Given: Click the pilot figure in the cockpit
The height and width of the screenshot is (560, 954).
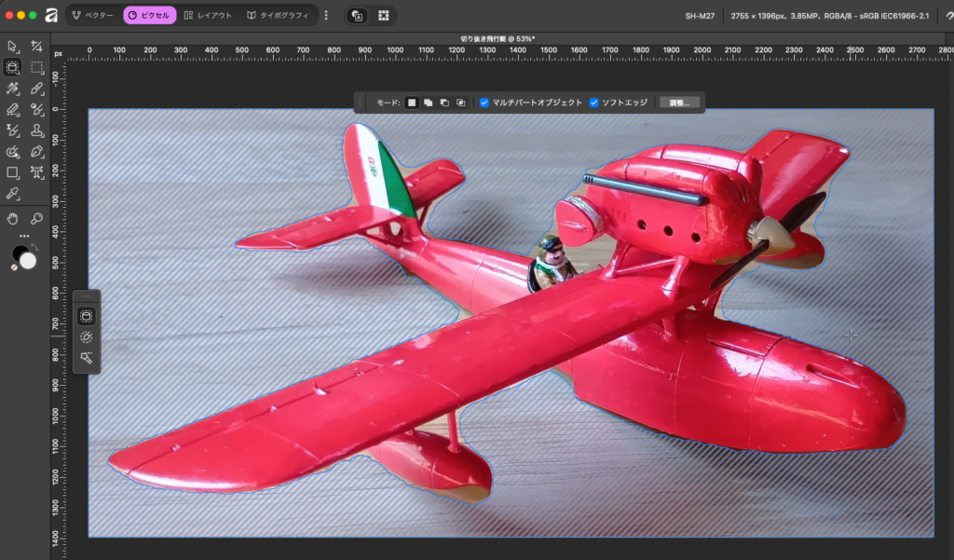Looking at the screenshot, I should tap(552, 261).
